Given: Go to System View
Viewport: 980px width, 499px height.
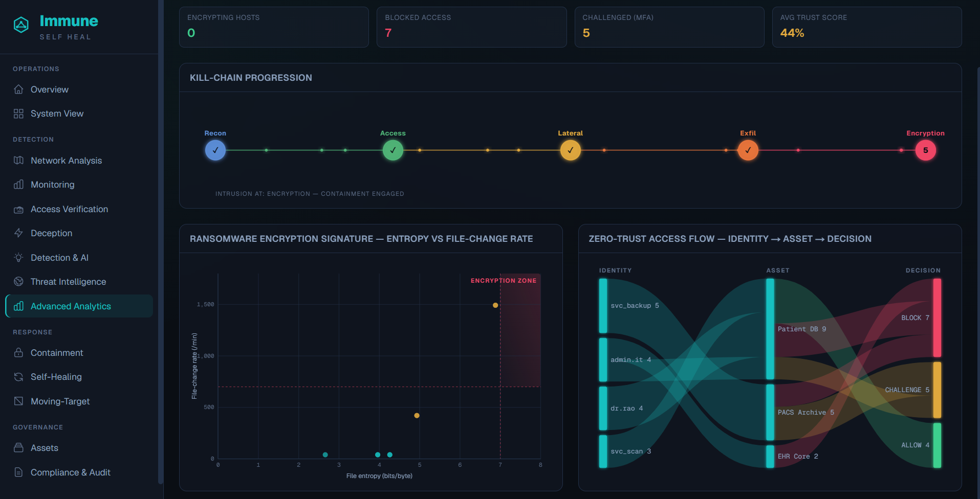Looking at the screenshot, I should [x=79, y=114].
